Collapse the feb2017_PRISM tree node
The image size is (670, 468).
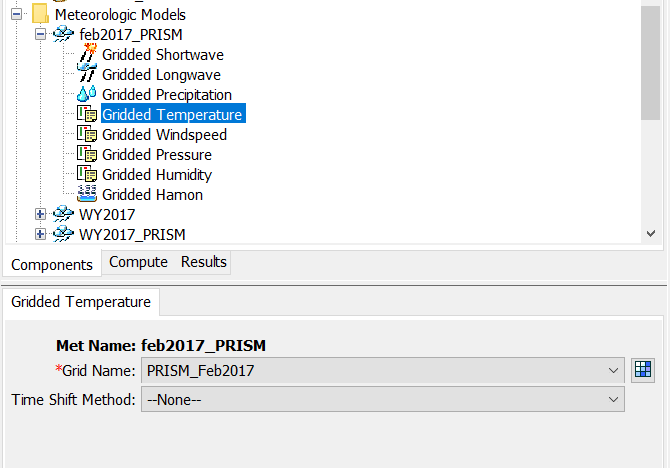[40, 35]
